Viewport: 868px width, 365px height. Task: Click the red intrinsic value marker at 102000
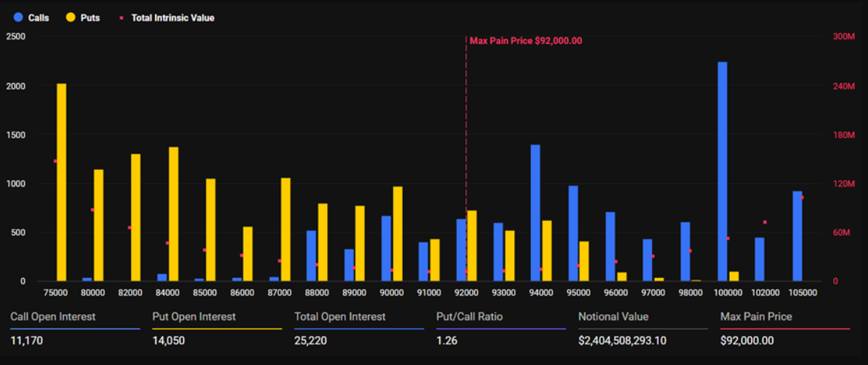tap(765, 223)
